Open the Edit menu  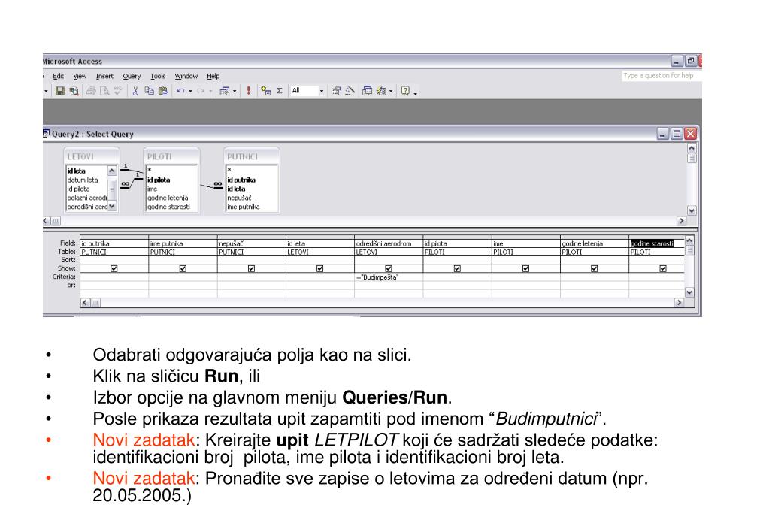[58, 77]
